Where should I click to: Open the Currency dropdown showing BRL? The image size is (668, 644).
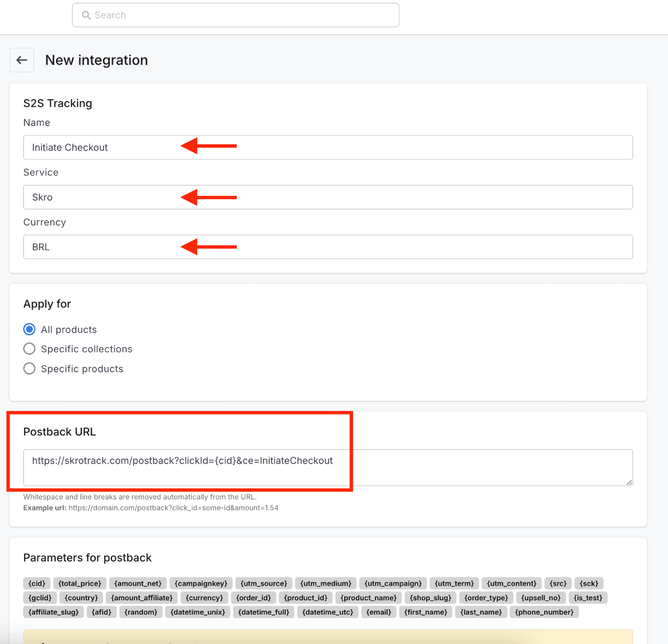328,247
